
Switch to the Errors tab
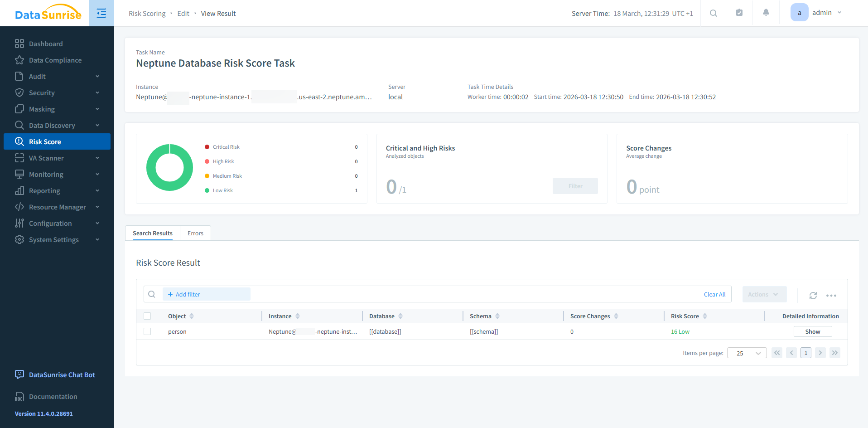coord(195,233)
